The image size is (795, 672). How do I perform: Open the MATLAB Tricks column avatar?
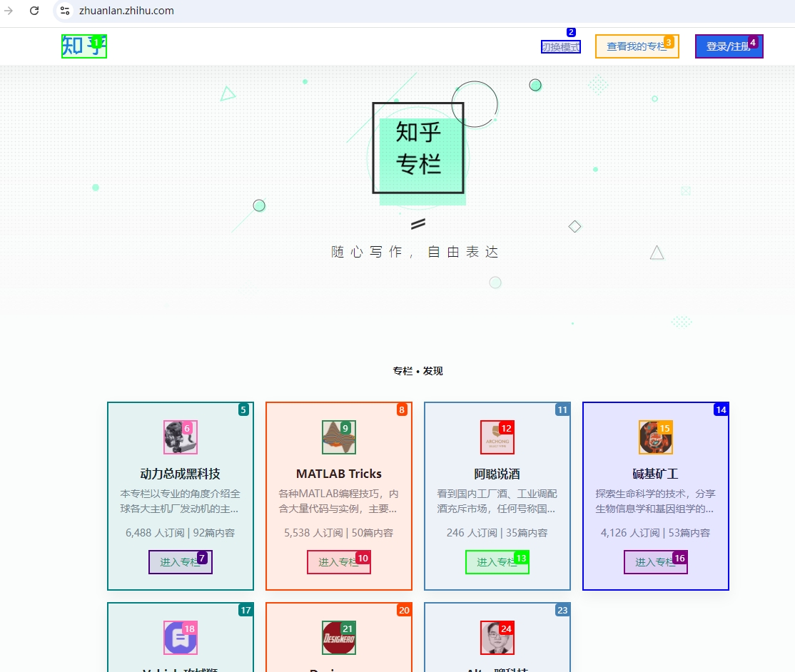pyautogui.click(x=339, y=437)
